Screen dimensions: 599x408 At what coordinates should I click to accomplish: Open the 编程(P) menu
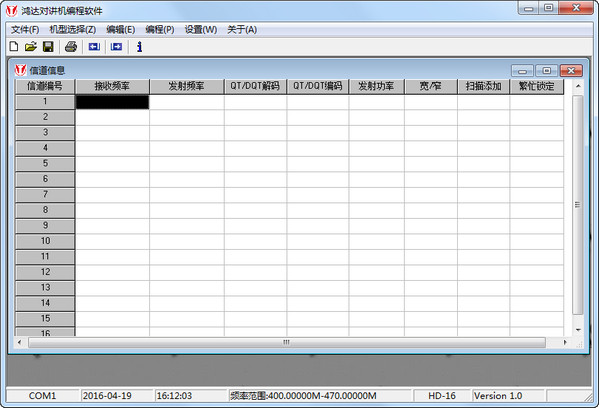[160, 29]
